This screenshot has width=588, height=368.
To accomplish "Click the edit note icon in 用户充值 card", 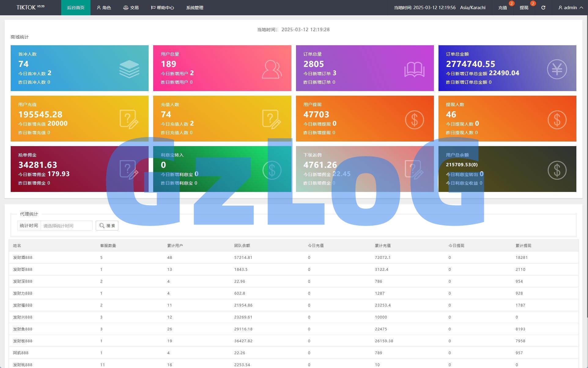I will tap(129, 119).
